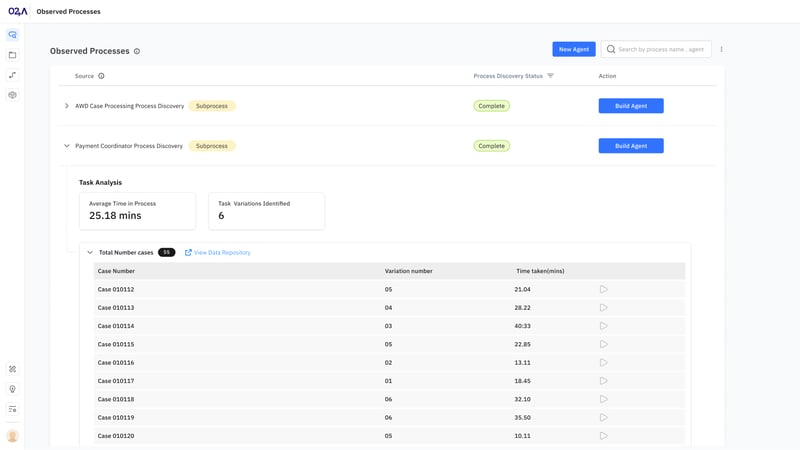This screenshot has height=450, width=800.
Task: Open the Process Discovery Status filter icon
Action: click(550, 76)
